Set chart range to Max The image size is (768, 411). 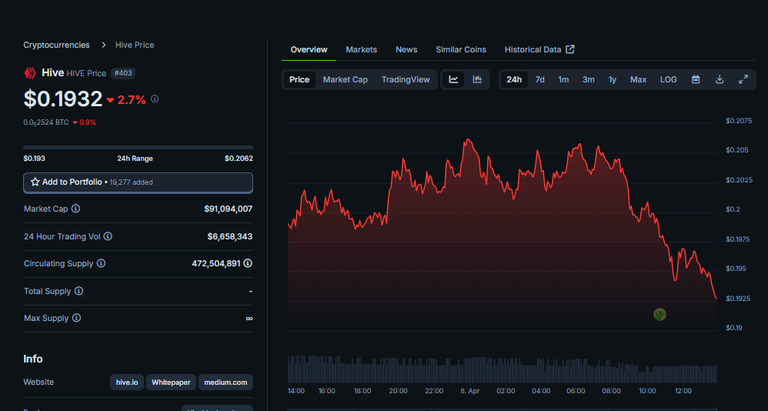tap(638, 79)
